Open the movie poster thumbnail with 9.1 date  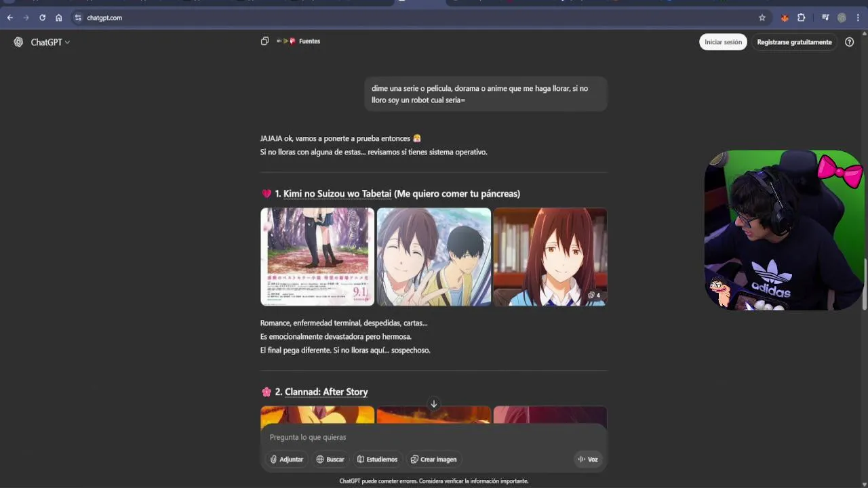coord(317,257)
